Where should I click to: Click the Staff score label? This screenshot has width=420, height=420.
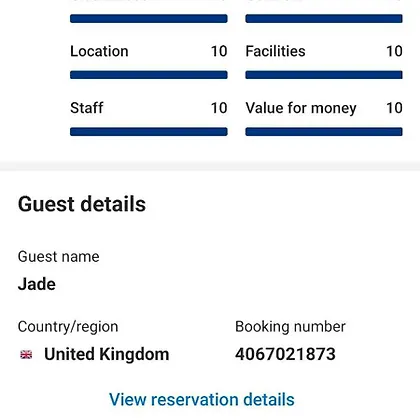pyautogui.click(x=87, y=108)
